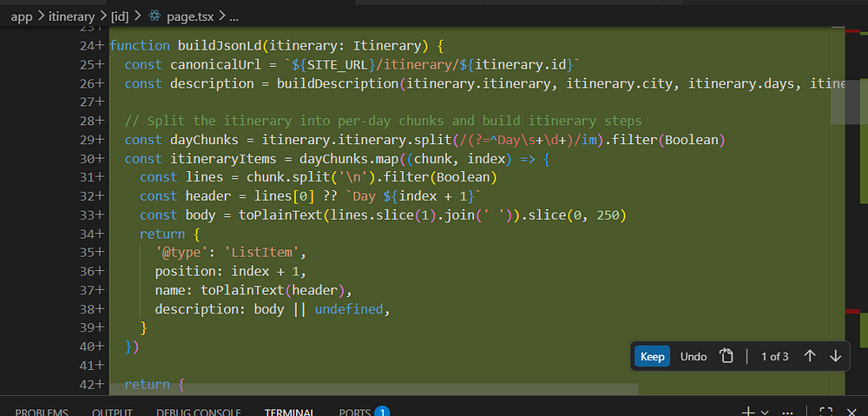Screen dimensions: 868x416
Task: Click the '1 of 3' change counter
Action: click(x=774, y=357)
